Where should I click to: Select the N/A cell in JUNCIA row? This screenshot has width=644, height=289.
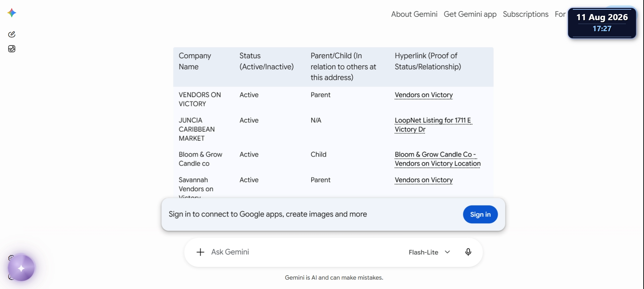point(316,120)
